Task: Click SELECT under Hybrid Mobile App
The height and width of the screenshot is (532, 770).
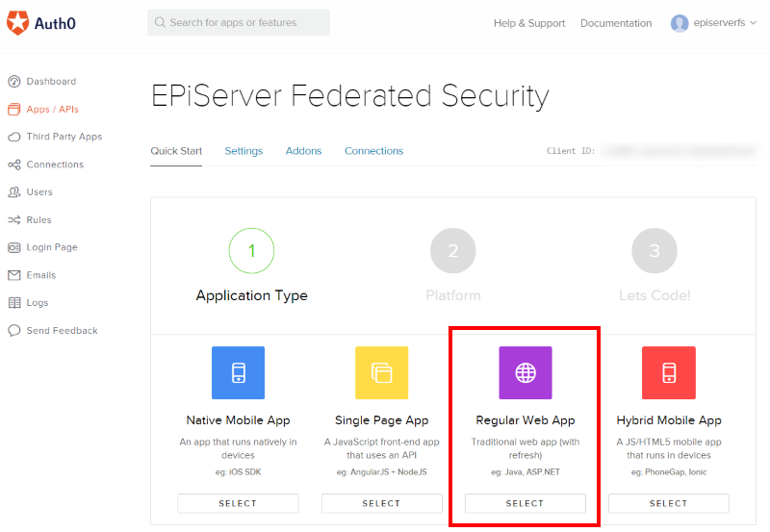Action: pos(669,503)
